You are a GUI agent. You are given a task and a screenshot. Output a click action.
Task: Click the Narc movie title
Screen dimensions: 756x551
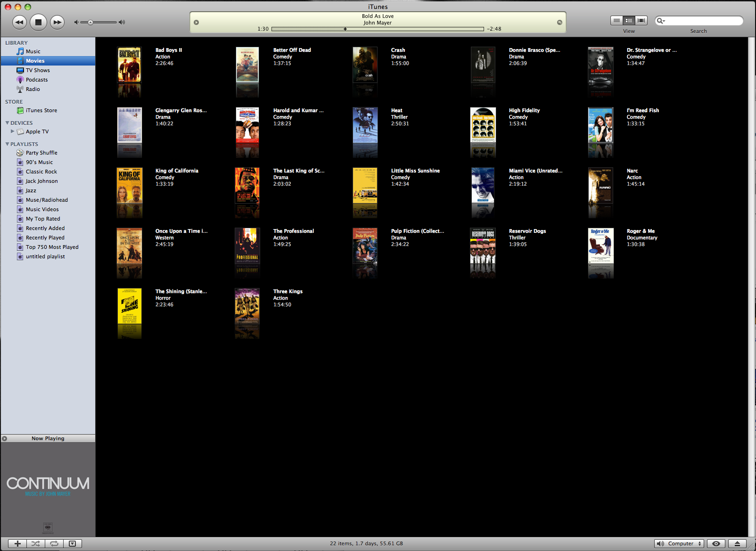(x=632, y=171)
